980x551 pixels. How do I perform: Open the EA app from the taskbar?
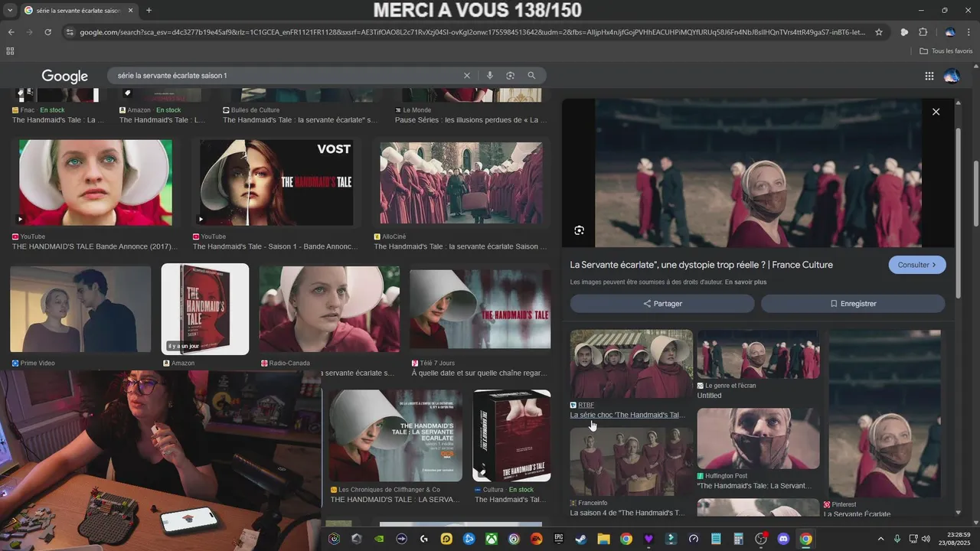tap(536, 539)
